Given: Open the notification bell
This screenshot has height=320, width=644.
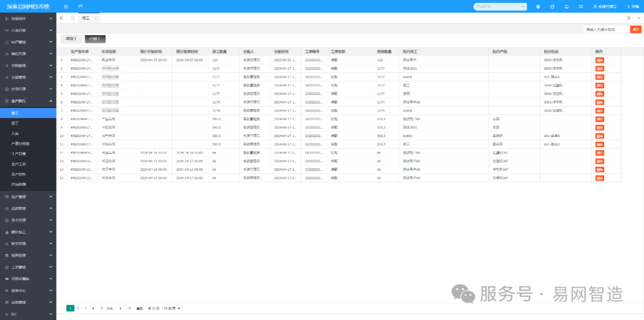Looking at the screenshot, I should point(567,7).
